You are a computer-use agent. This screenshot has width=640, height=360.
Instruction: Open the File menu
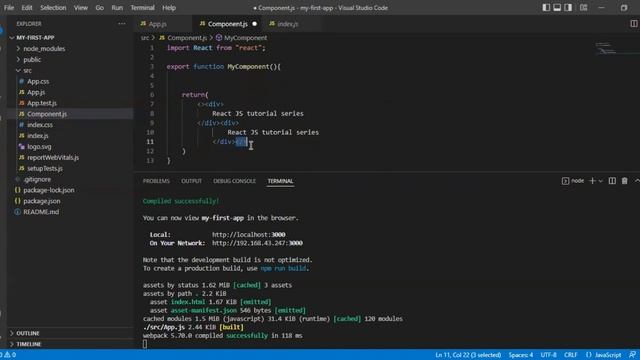click(9, 8)
